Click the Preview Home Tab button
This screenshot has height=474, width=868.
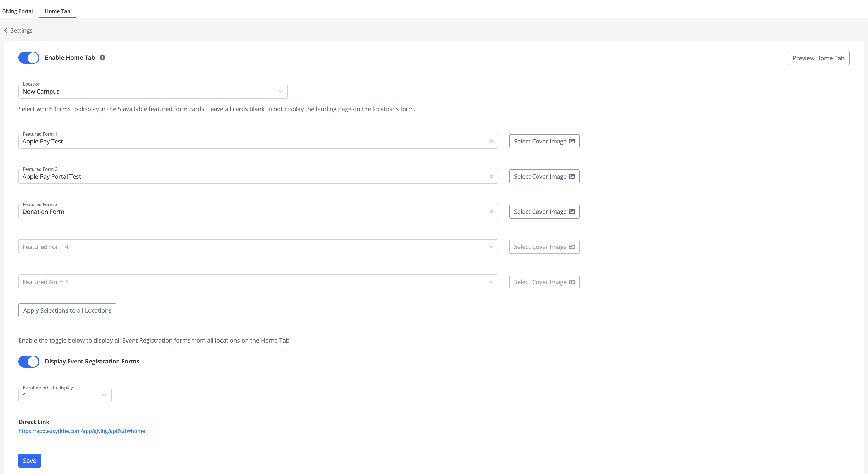point(818,58)
